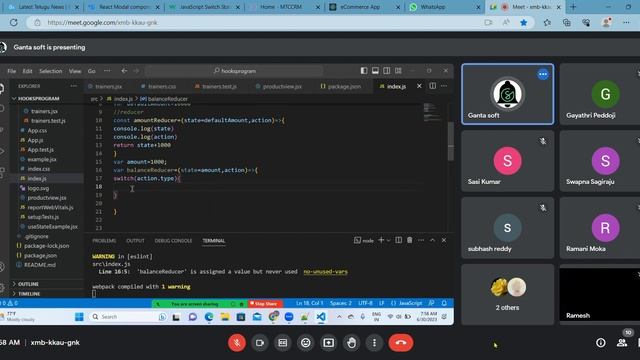Image resolution: width=640 pixels, height=360 pixels.
Task: Leave the call with red hangup button
Action: pyautogui.click(x=401, y=343)
